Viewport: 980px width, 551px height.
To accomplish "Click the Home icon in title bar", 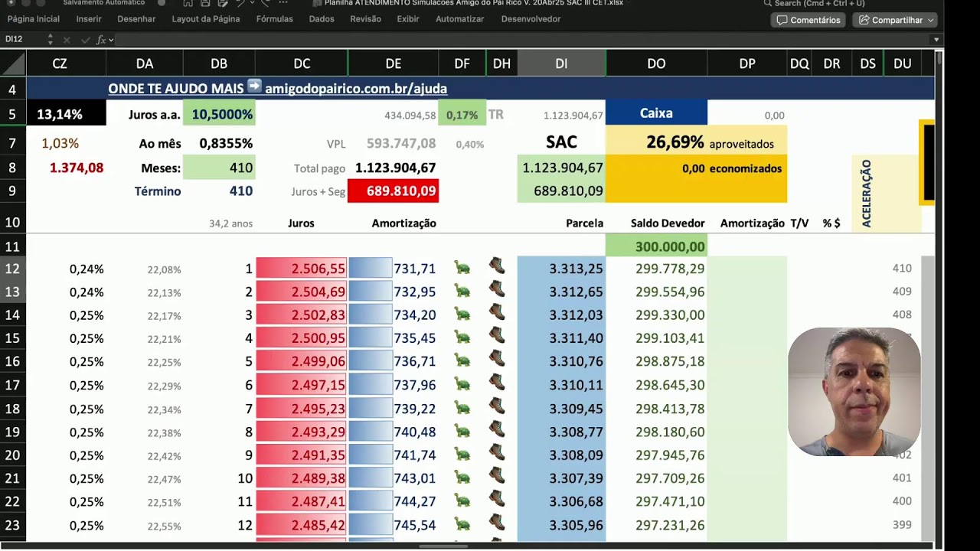I will tap(188, 3).
